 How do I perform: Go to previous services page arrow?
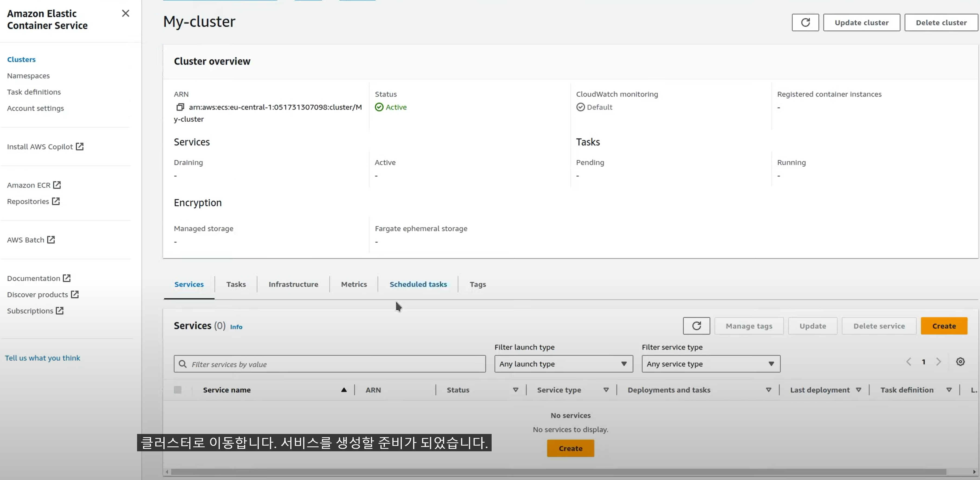click(908, 362)
